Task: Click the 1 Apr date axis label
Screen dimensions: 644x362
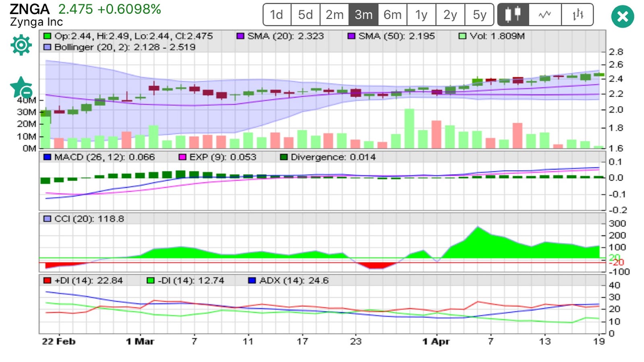Action: tap(436, 341)
